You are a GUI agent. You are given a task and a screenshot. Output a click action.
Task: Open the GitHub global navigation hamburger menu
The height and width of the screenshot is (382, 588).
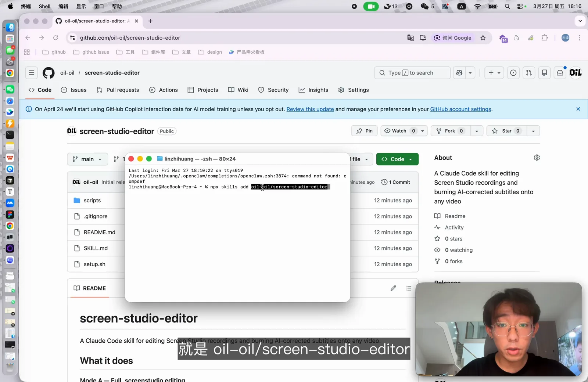point(32,73)
